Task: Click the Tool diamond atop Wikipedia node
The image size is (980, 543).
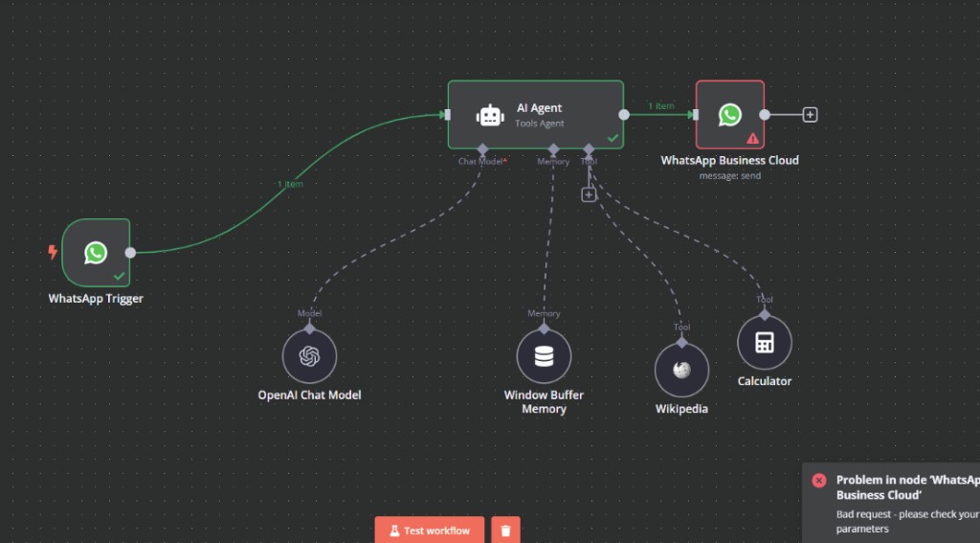Action: pos(681,343)
